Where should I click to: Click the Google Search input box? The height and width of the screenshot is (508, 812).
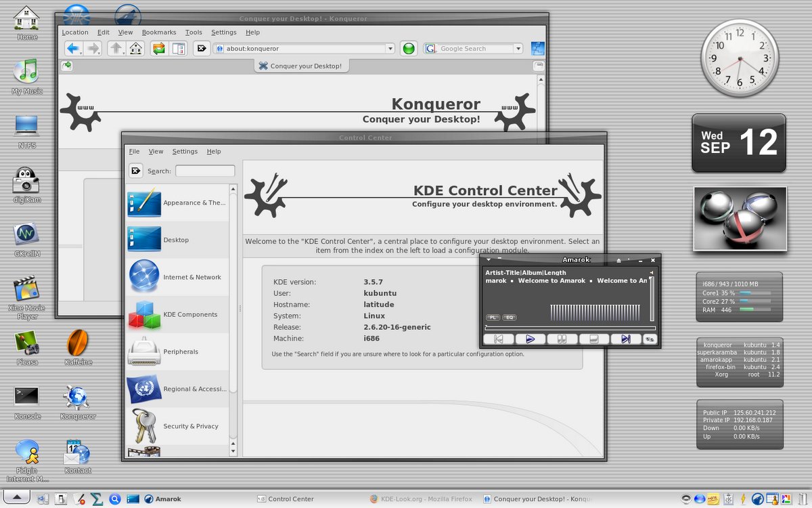[x=476, y=48]
